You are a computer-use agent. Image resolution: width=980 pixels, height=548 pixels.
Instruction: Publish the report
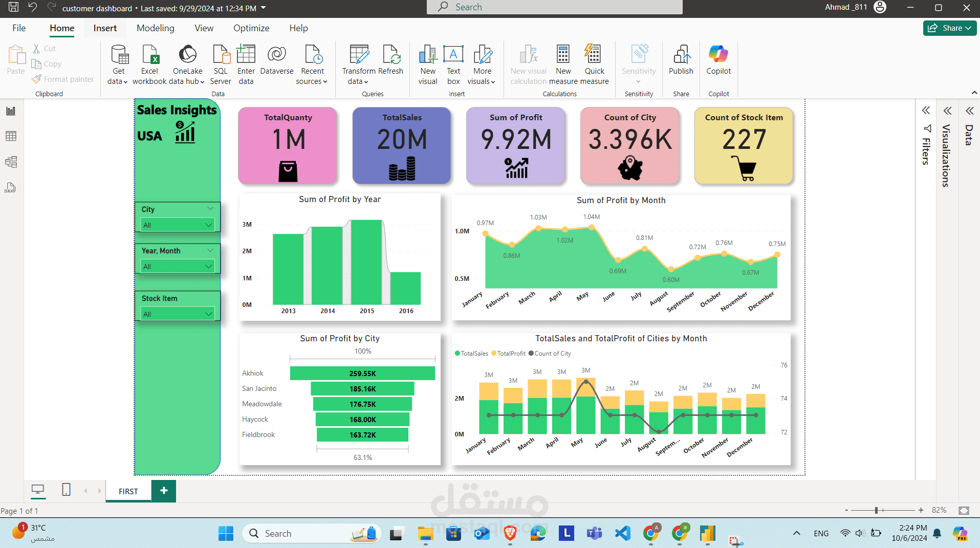(x=681, y=60)
